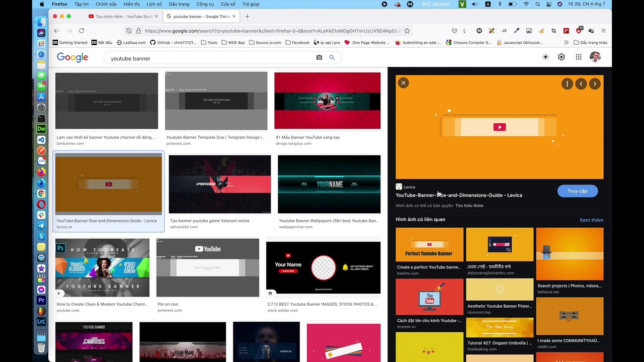This screenshot has height=362, width=644.
Task: Open the Ladikaa.com bookmark
Action: (x=131, y=43)
